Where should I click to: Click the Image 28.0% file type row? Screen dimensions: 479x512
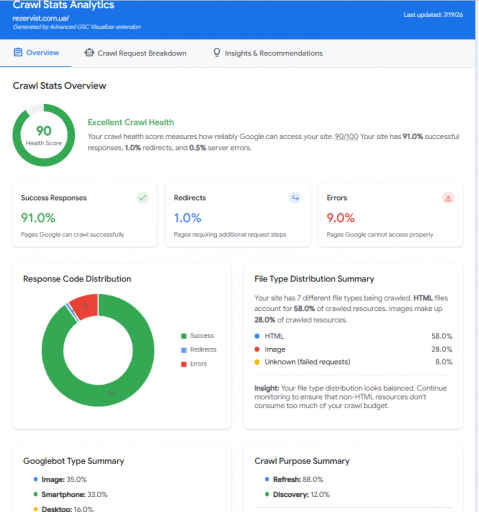pos(353,349)
